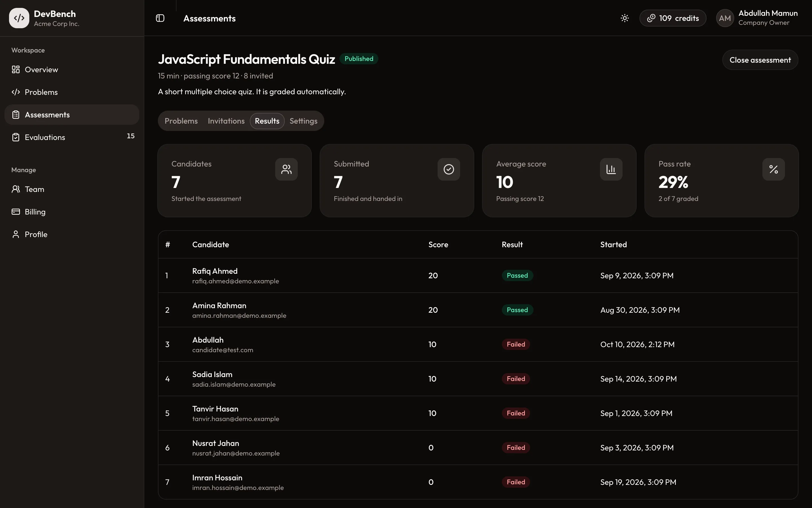Switch theme with the sun icon
Screen dimensions: 812x508
coord(625,18)
